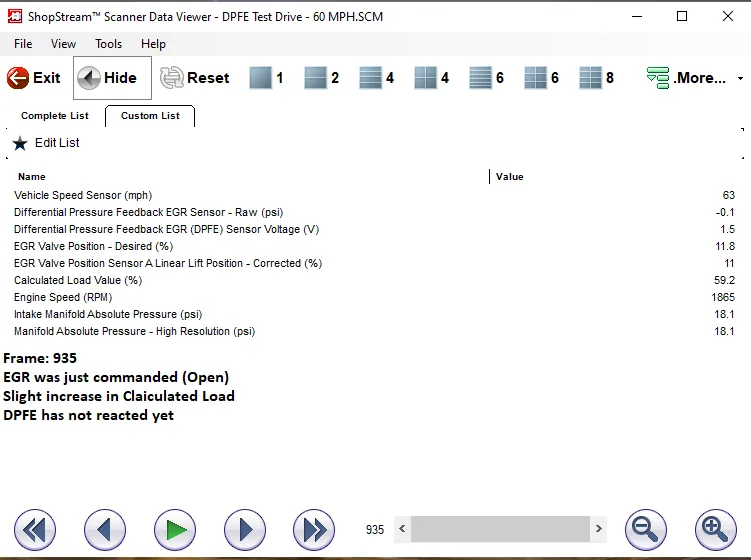This screenshot has height=560, width=751.
Task: Switch to the Complete List tab
Action: click(55, 116)
